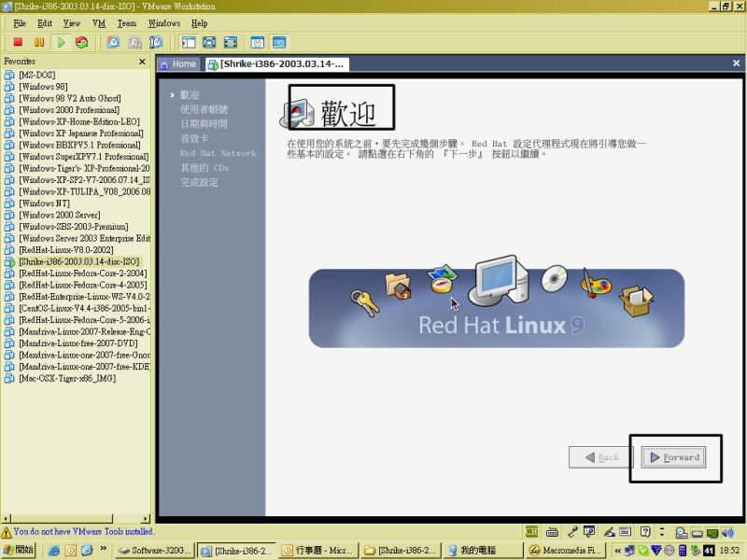Open the Help menu
This screenshot has width=747, height=560.
click(x=199, y=23)
